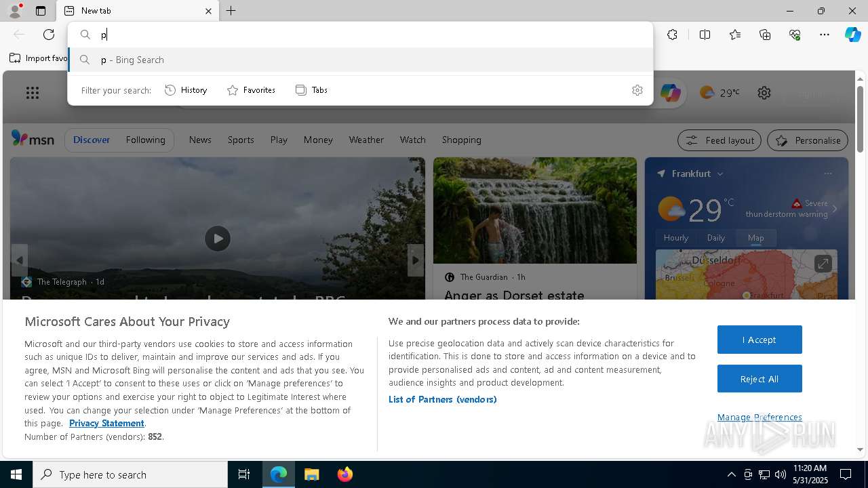Click the Copilot icon in search box

[x=670, y=93]
